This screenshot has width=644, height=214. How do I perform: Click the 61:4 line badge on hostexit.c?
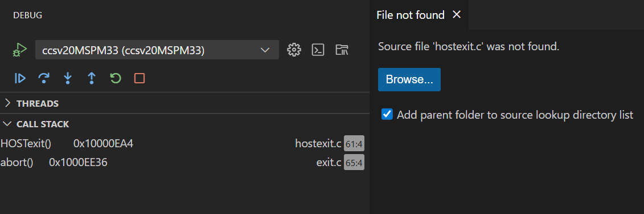click(x=354, y=144)
